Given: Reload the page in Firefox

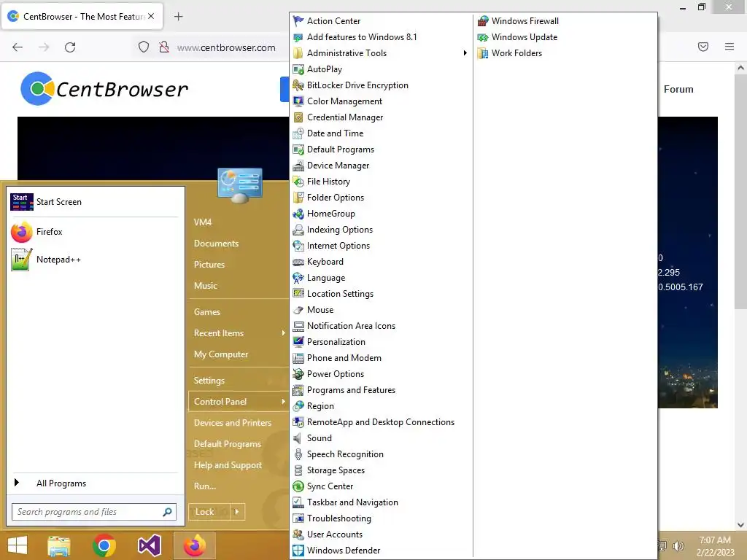Looking at the screenshot, I should (x=70, y=47).
